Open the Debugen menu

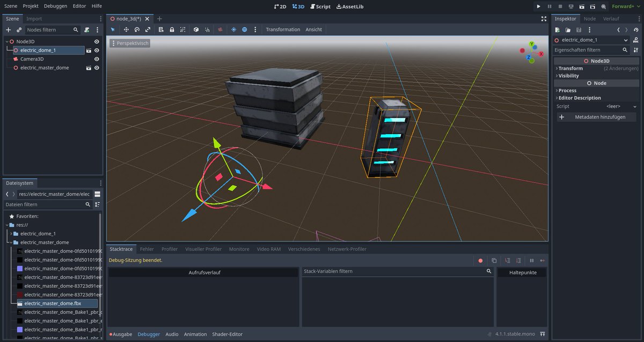(x=55, y=6)
